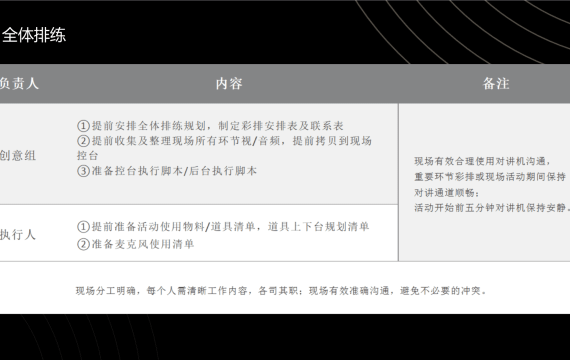Image resolution: width=570 pixels, height=360 pixels.
Task: Click circled number ③ before 准备控台执行脚本
Action: 83,171
